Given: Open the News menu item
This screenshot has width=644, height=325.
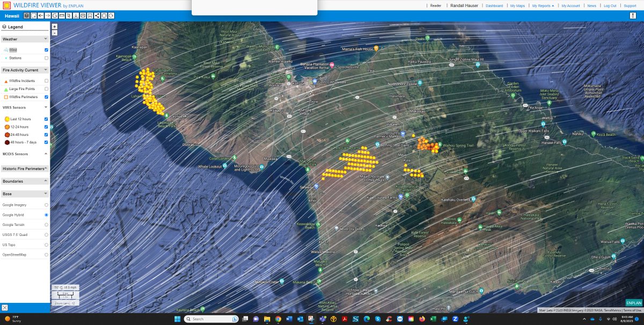Looking at the screenshot, I should (x=591, y=6).
